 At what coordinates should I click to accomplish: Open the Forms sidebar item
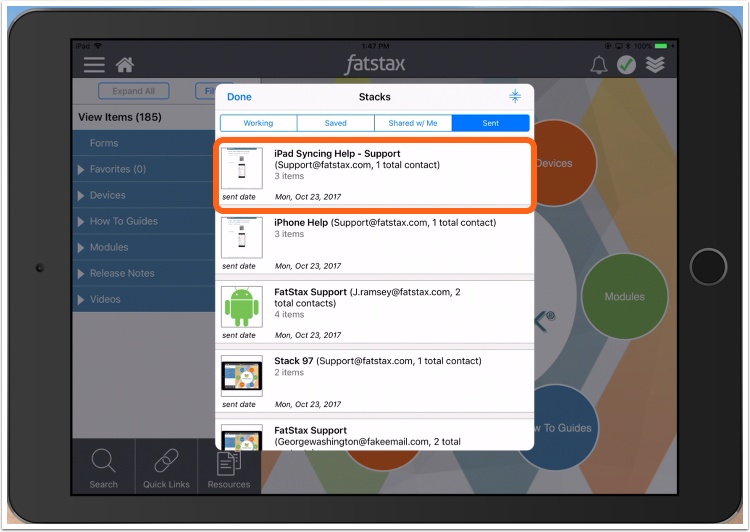pos(143,143)
